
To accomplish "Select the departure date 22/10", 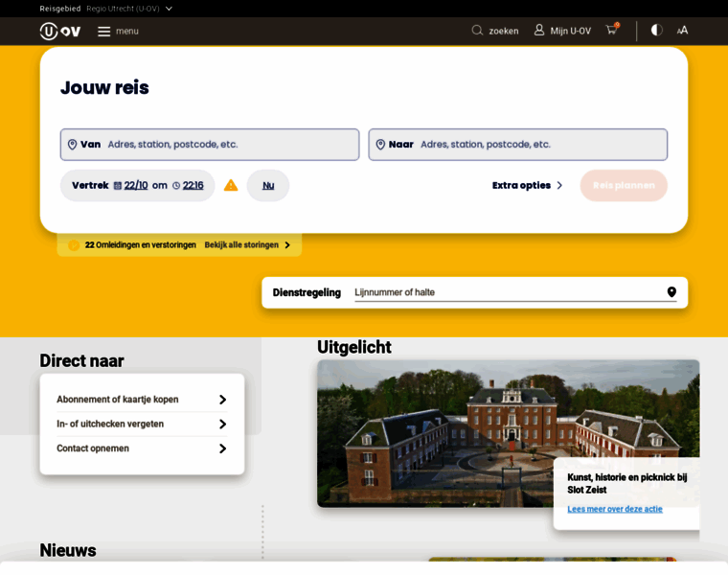I will (135, 186).
